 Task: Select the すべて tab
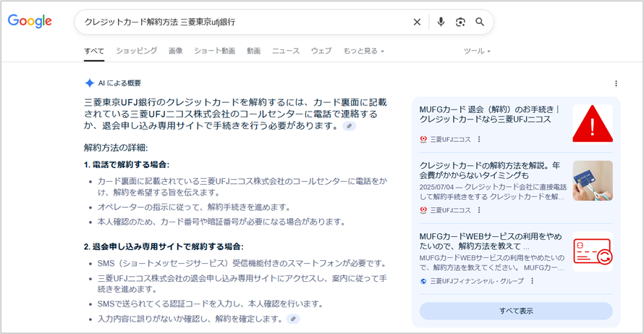click(x=94, y=51)
